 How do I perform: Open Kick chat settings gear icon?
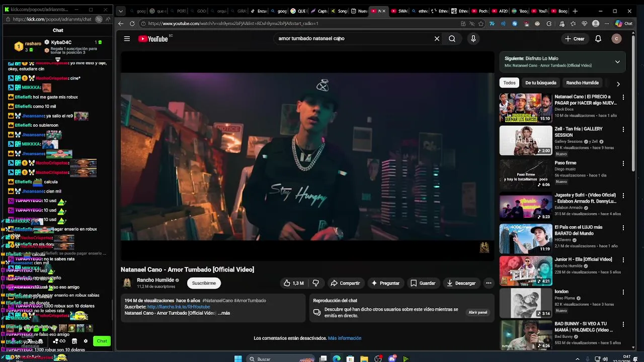(x=86, y=341)
